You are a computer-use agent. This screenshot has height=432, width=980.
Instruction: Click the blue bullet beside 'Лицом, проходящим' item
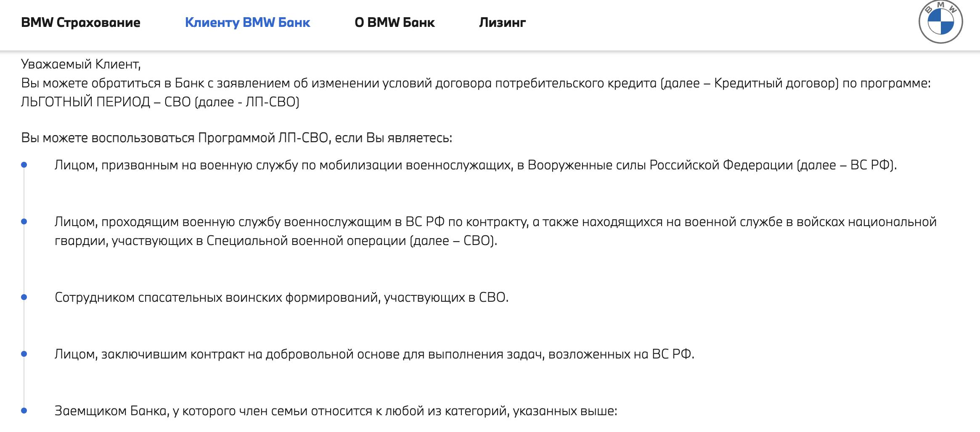[x=24, y=221]
